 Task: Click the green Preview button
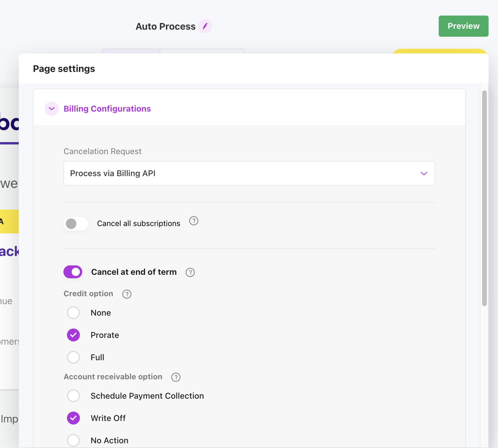coord(463,26)
